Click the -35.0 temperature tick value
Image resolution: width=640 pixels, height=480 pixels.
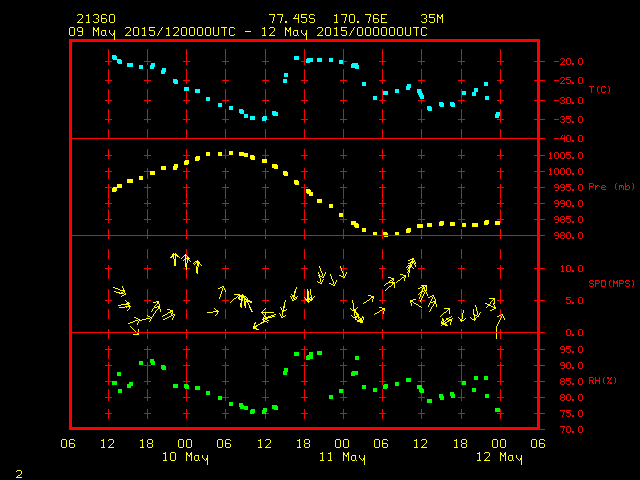click(569, 120)
